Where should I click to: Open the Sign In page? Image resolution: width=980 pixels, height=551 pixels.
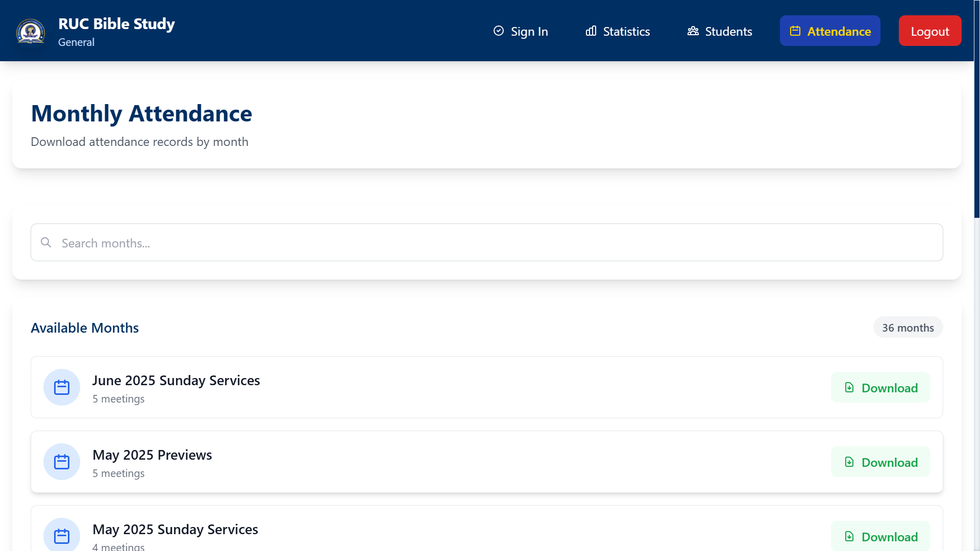point(521,31)
